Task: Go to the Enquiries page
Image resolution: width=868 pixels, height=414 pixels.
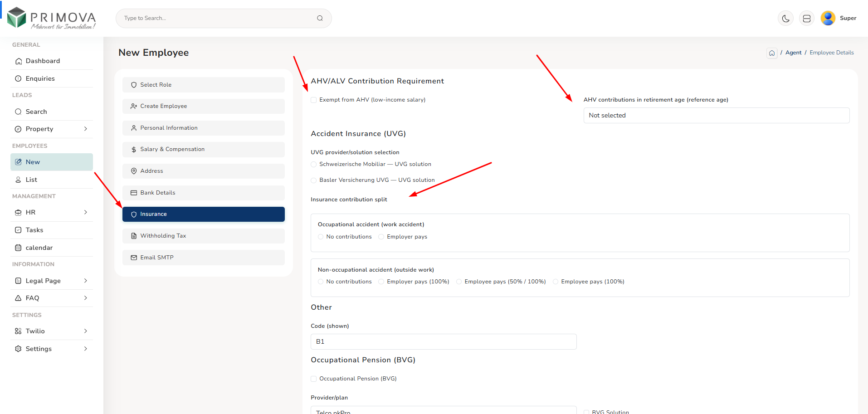Action: [40, 79]
